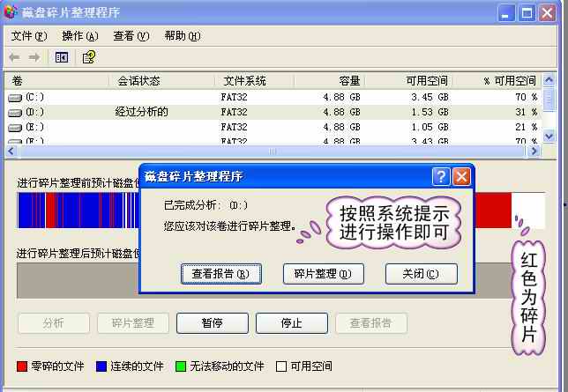Open the 操作(A) menu

click(x=80, y=36)
